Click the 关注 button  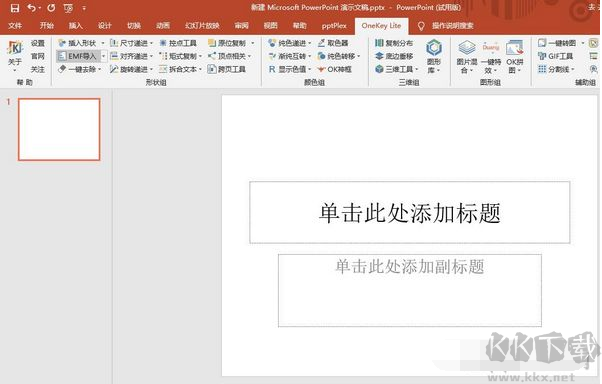pos(38,69)
